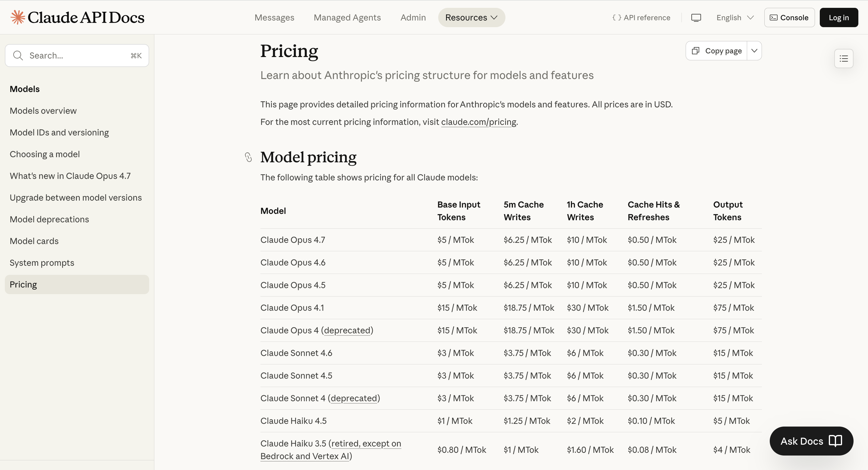Click the Base Input Tokens column header
Viewport: 868px width, 470px height.
(x=459, y=211)
